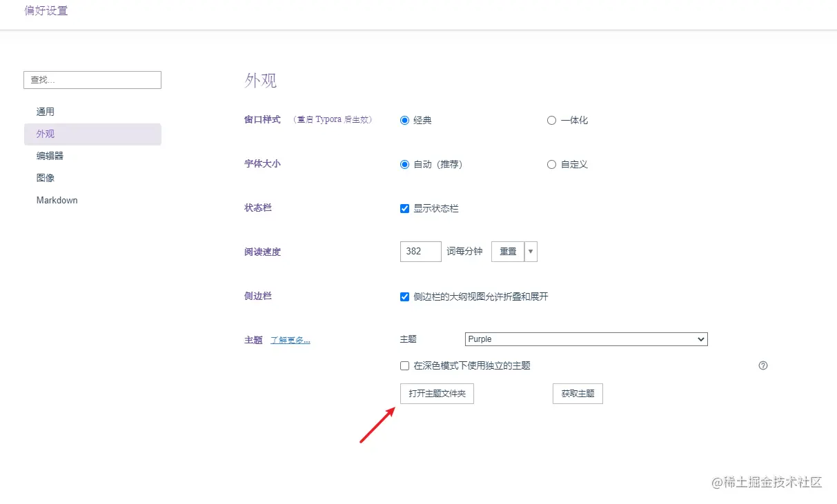Image resolution: width=837 pixels, height=504 pixels.
Task: Click the reading speed 382 input field
Action: [420, 252]
